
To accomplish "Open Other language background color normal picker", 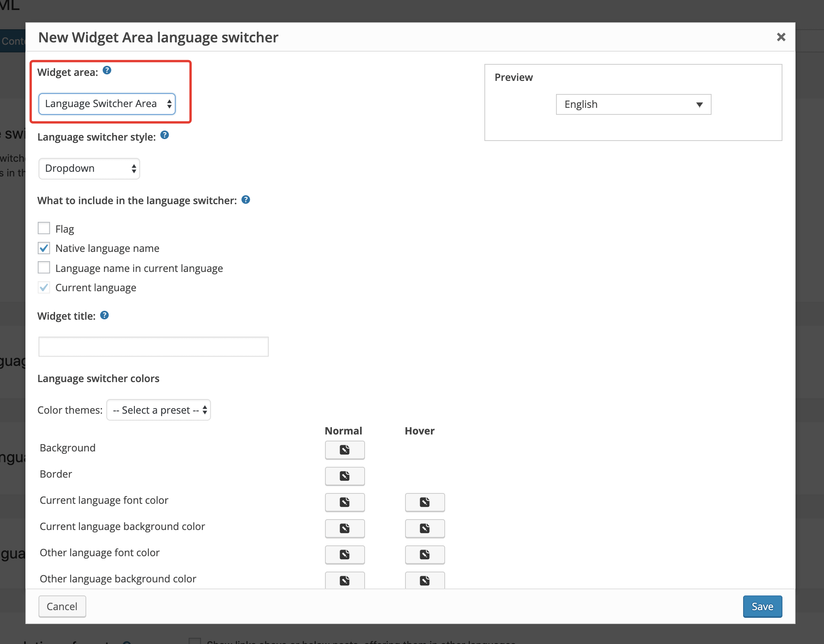I will 345,580.
